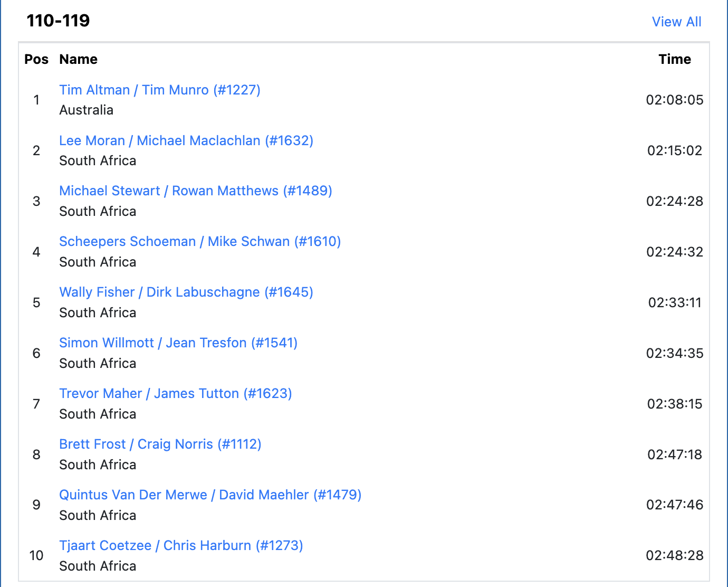This screenshot has width=728, height=587.
Task: Click the 02:48:28 time in row ten
Action: pyautogui.click(x=675, y=555)
